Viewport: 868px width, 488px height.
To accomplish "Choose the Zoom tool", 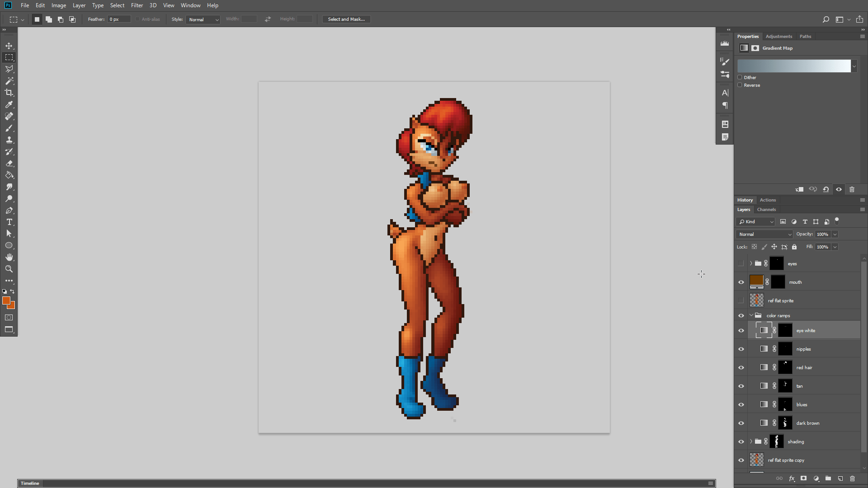I will 9,269.
